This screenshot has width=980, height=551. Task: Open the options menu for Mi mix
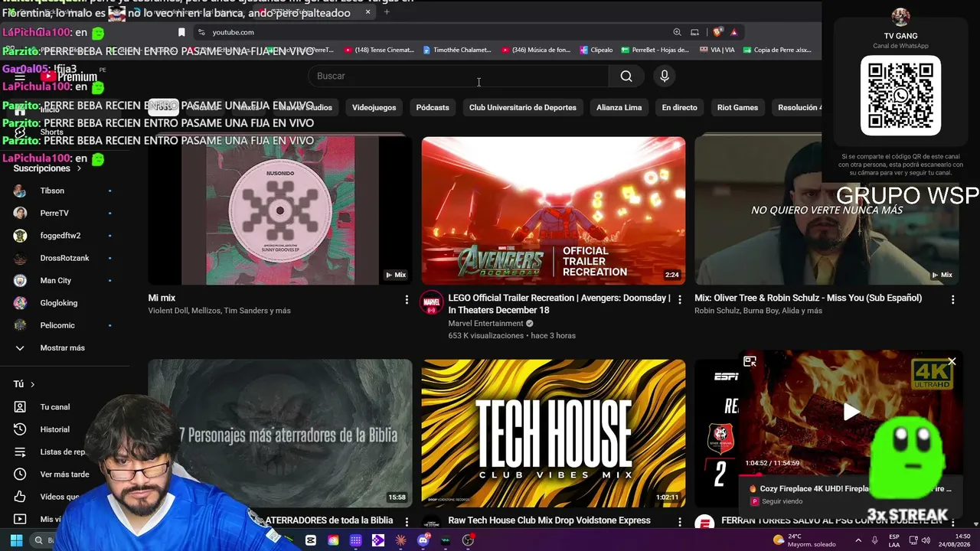point(407,300)
